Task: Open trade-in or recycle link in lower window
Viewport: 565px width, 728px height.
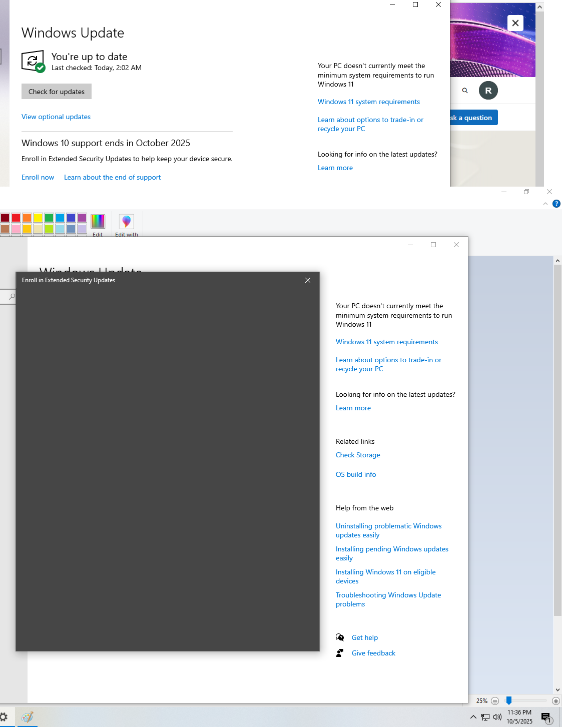Action: coord(388,364)
